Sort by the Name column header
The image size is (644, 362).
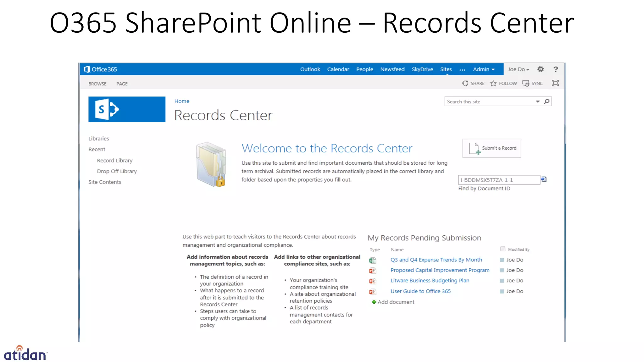tap(397, 250)
